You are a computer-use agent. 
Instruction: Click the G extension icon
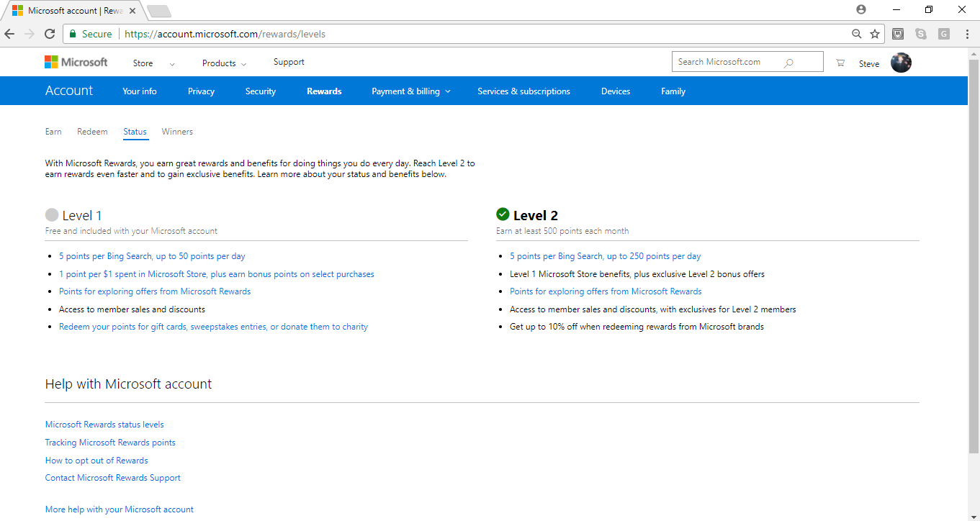[x=944, y=34]
